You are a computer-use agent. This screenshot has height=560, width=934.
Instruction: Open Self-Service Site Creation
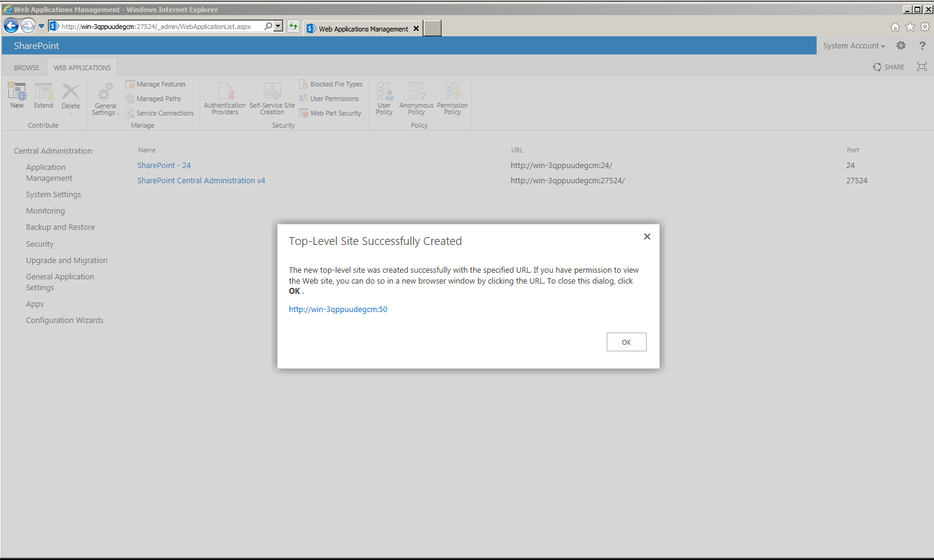coord(272,99)
